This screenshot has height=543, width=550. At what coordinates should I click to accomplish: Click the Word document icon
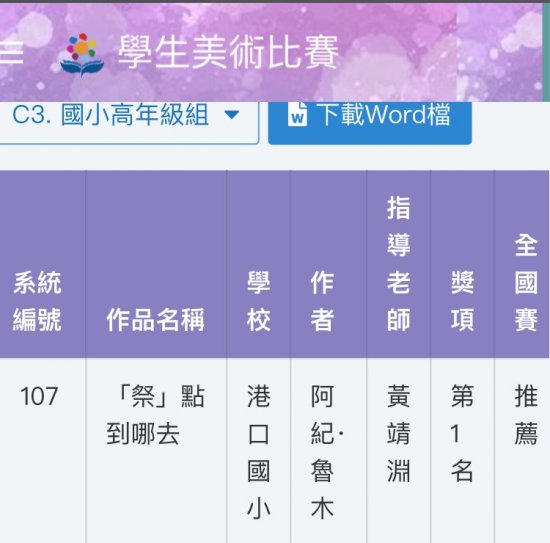(x=297, y=115)
